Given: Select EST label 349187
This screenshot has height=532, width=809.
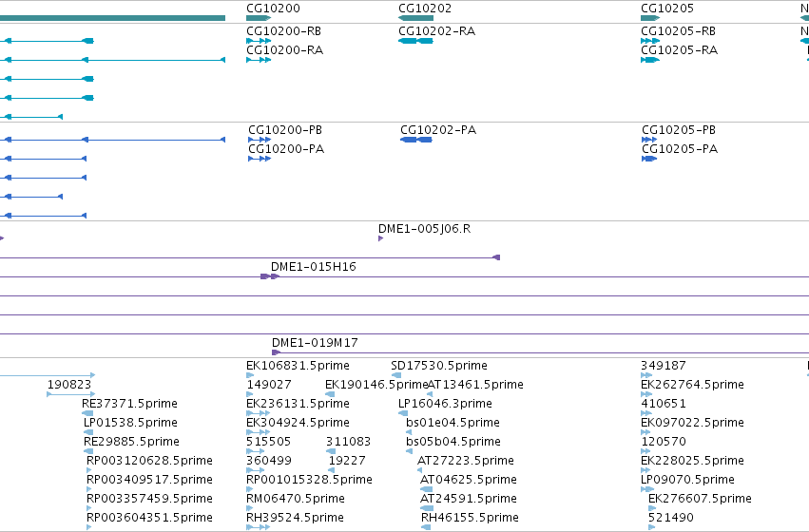Looking at the screenshot, I should click(663, 366).
